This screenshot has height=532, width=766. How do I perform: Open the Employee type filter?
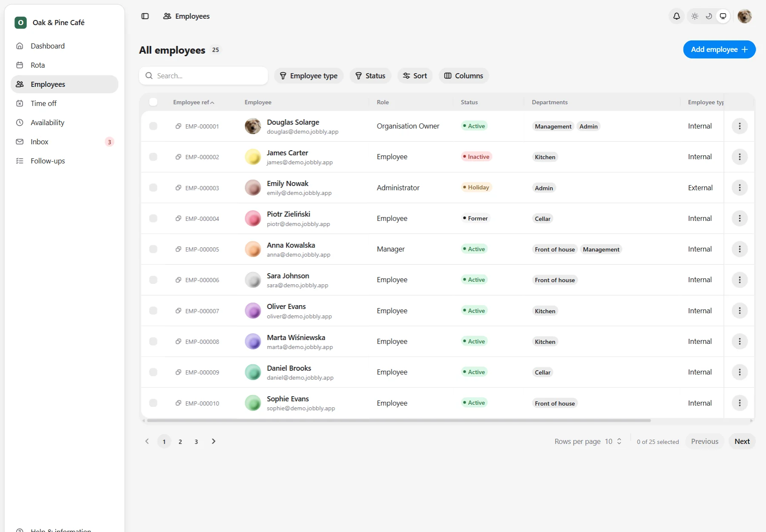point(309,76)
